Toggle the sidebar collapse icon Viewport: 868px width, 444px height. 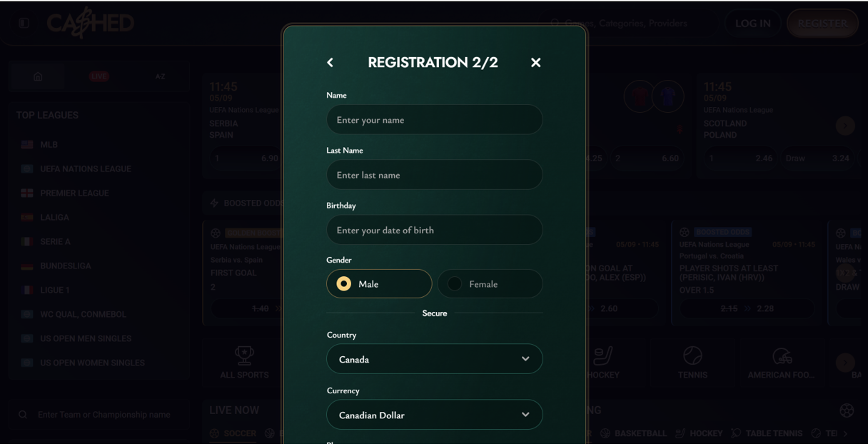(24, 23)
